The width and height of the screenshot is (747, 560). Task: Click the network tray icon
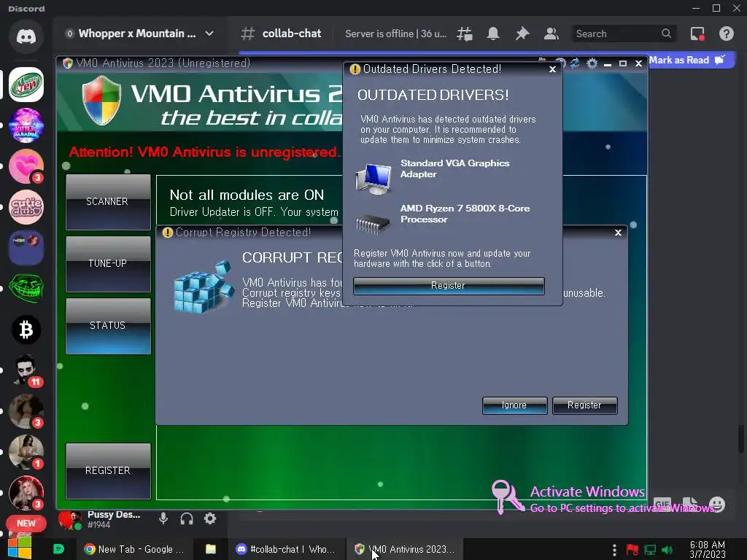[650, 550]
